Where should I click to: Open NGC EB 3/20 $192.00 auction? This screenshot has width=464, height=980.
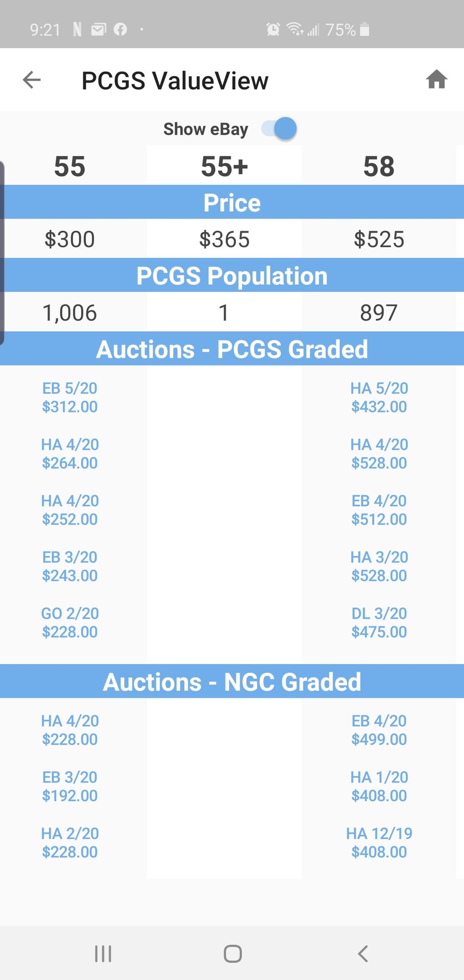(x=70, y=787)
